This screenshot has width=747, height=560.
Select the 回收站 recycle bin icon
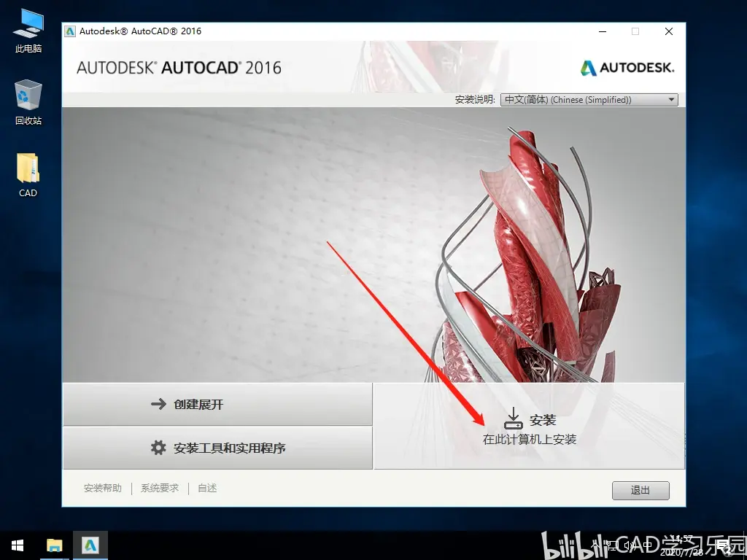pos(28,102)
